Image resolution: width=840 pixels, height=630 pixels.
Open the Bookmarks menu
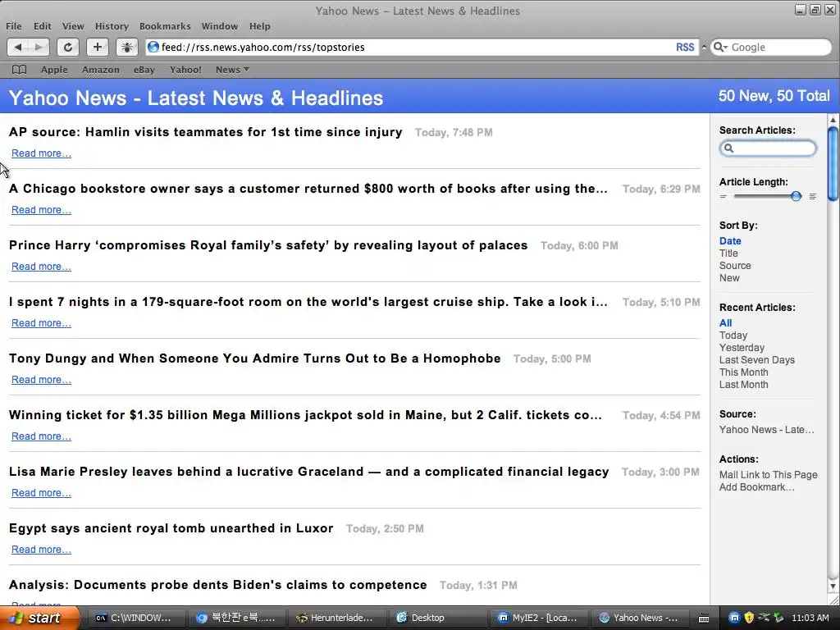(165, 26)
